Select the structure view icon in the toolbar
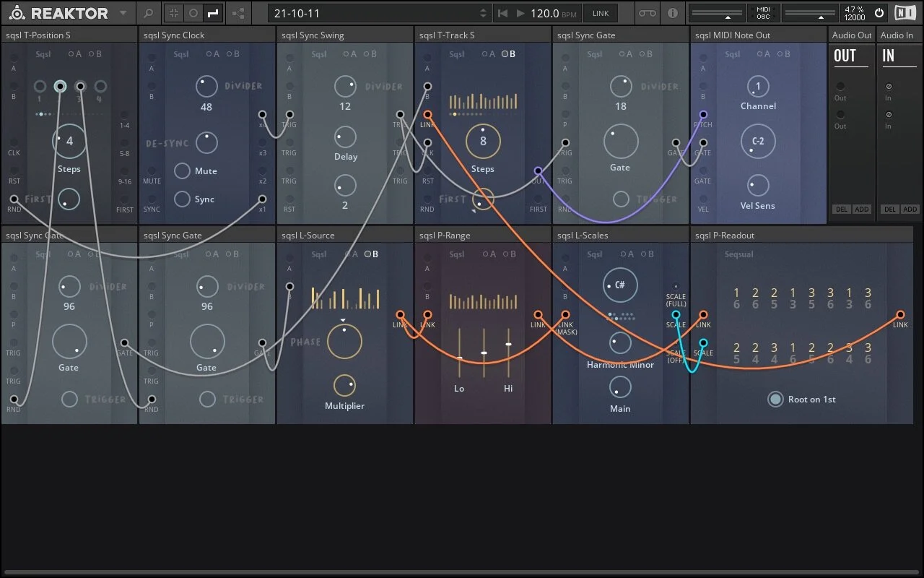This screenshot has width=924, height=578. pos(238,13)
